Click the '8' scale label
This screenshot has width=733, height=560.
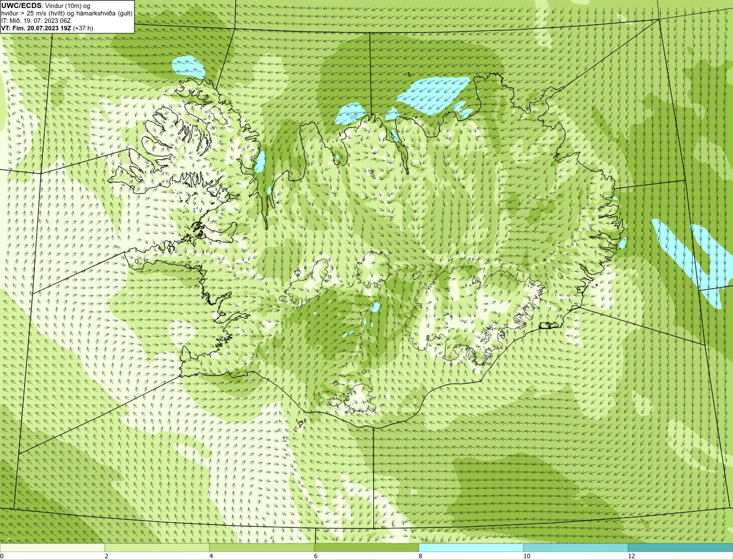point(420,556)
